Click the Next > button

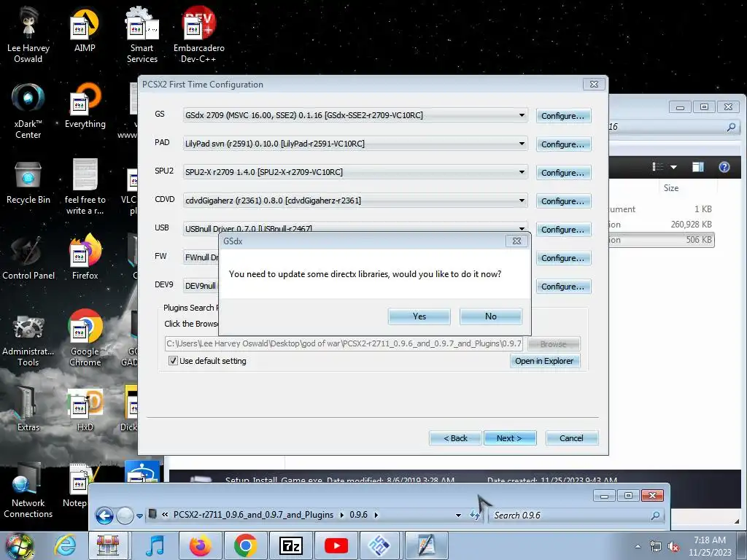coord(510,438)
